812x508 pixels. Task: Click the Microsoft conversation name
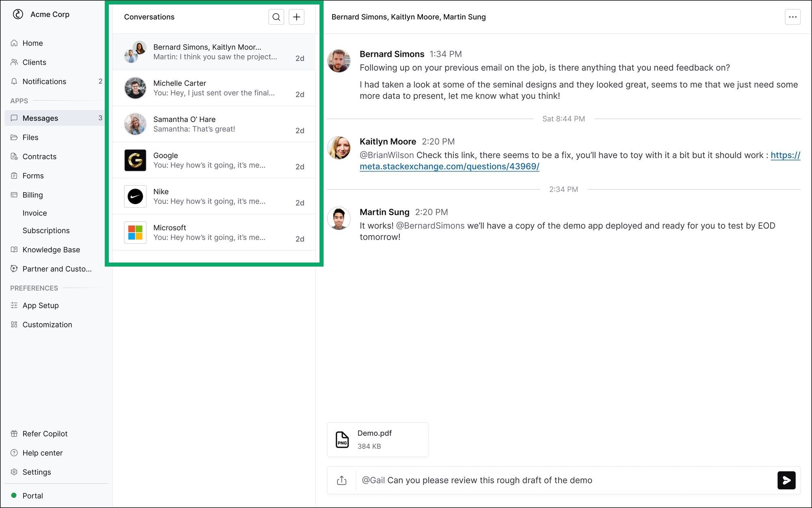[170, 228]
